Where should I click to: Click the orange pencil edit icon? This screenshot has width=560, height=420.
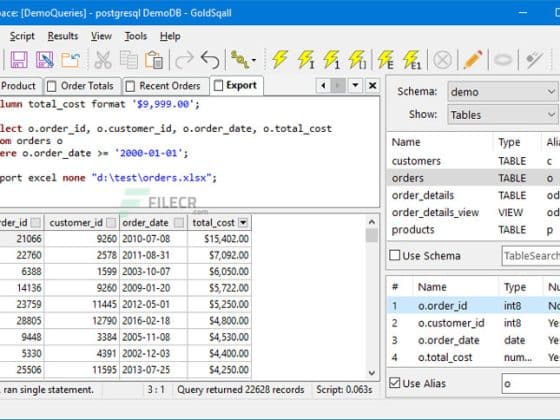coord(472,60)
